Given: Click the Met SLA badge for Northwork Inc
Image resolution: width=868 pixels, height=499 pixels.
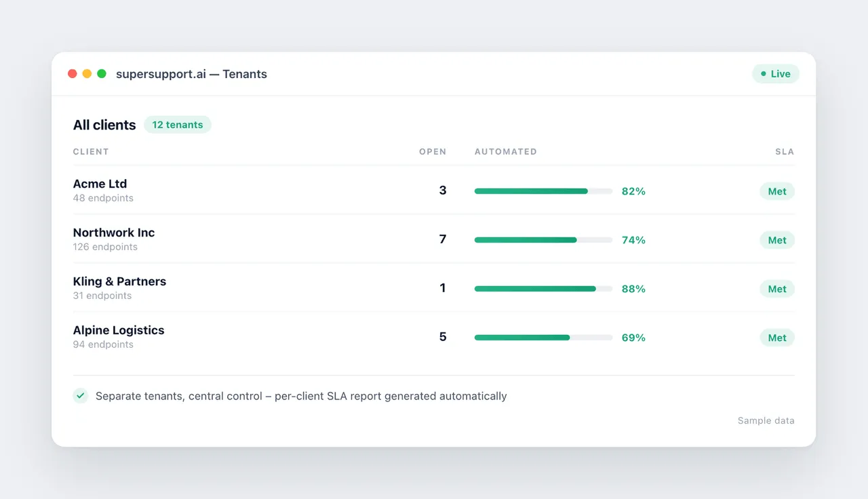Looking at the screenshot, I should pyautogui.click(x=777, y=240).
